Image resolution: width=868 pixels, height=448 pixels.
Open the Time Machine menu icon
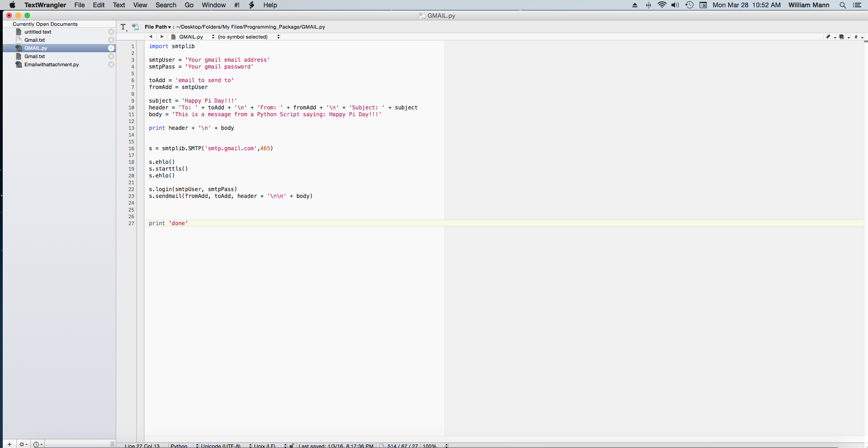coord(689,5)
